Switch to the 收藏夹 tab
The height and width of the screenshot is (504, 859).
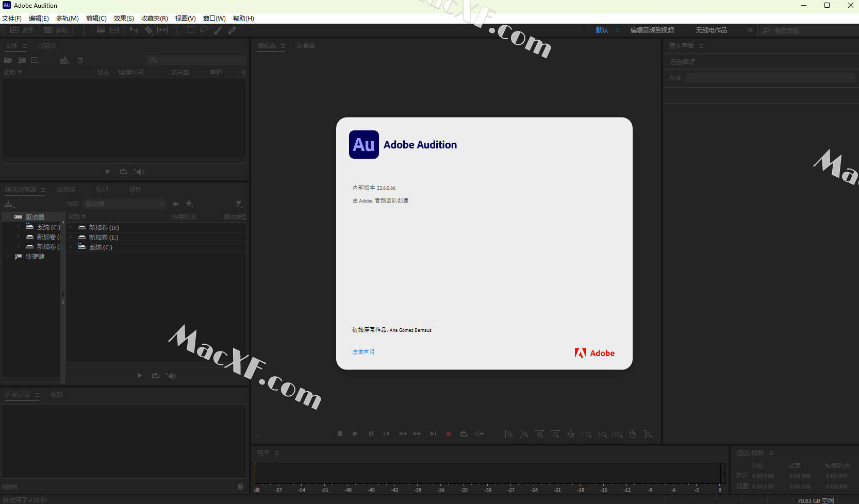(47, 46)
